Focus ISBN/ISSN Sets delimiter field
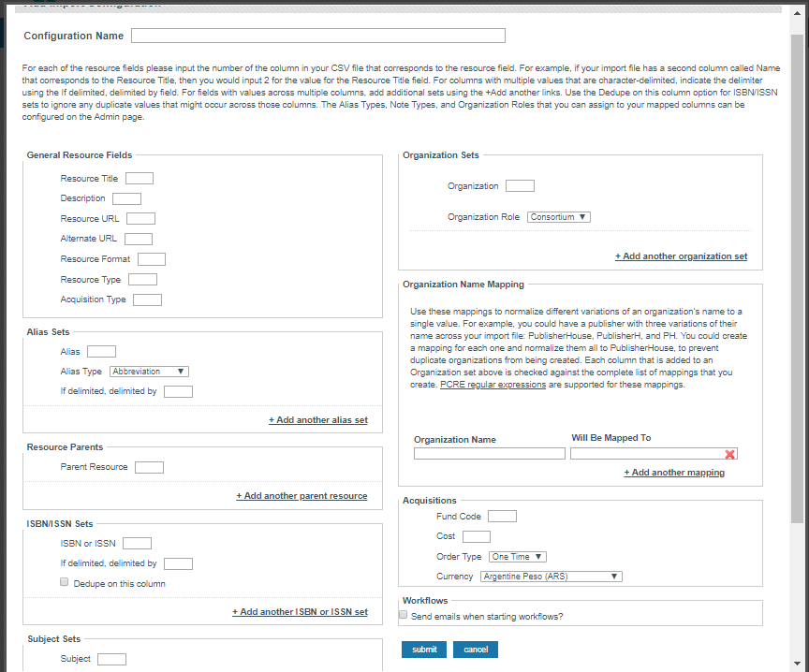 coord(179,563)
